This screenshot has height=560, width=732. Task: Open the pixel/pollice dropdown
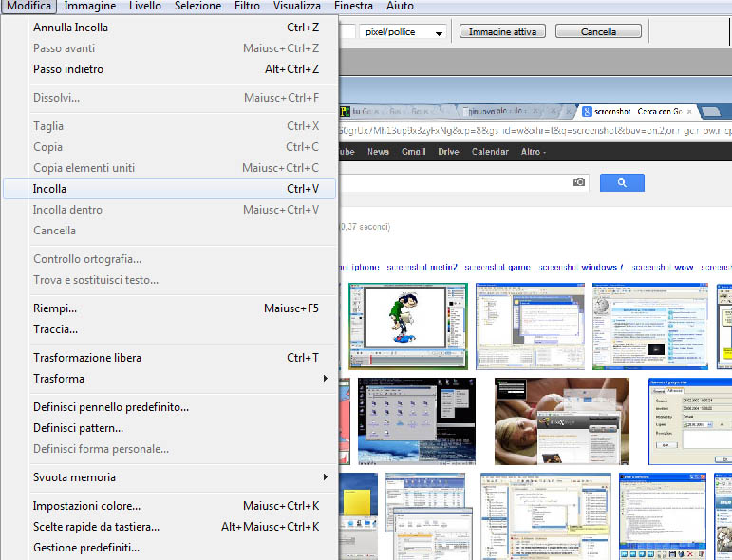(403, 31)
